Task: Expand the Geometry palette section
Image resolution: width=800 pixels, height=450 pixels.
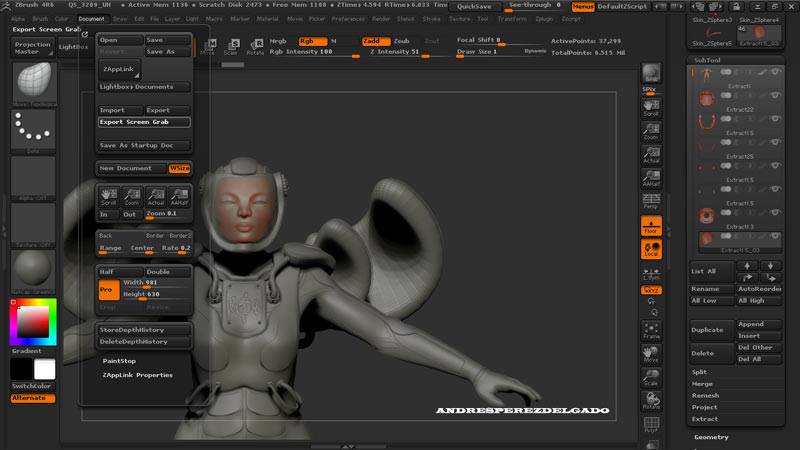Action: 711,437
